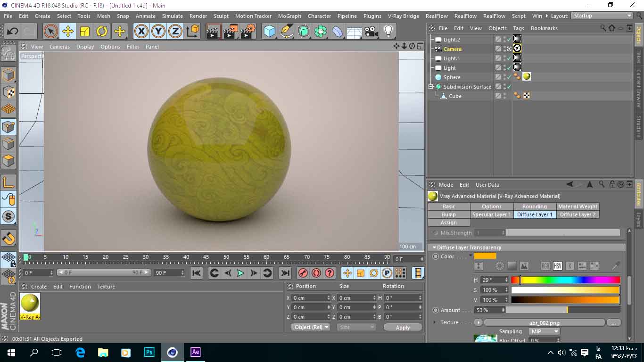Toggle the Z axis lock
644x362 pixels.
175,32
